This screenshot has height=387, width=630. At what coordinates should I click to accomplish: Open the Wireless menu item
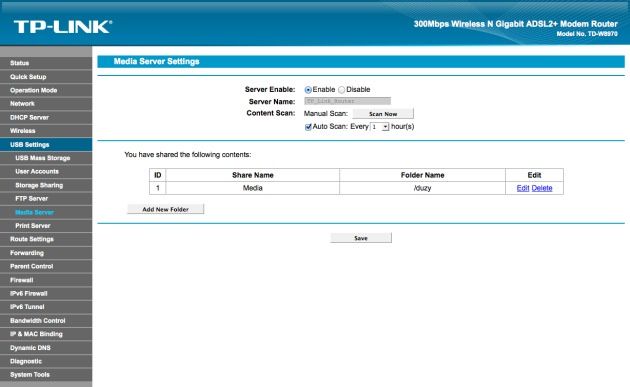[x=46, y=131]
